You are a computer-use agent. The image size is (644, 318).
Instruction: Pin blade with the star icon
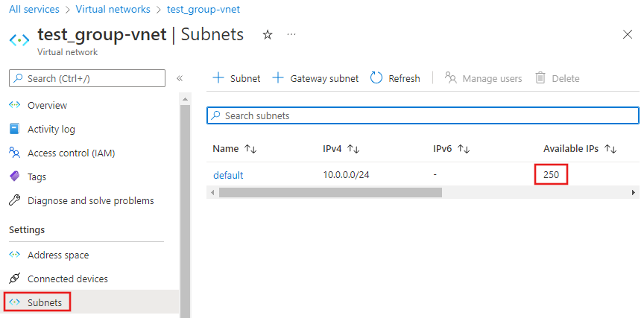[x=268, y=35]
